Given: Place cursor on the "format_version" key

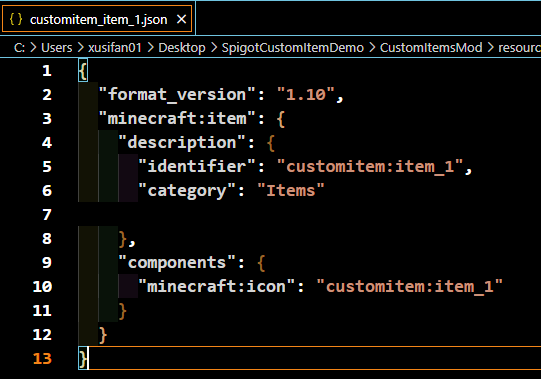Looking at the screenshot, I should 177,94.
